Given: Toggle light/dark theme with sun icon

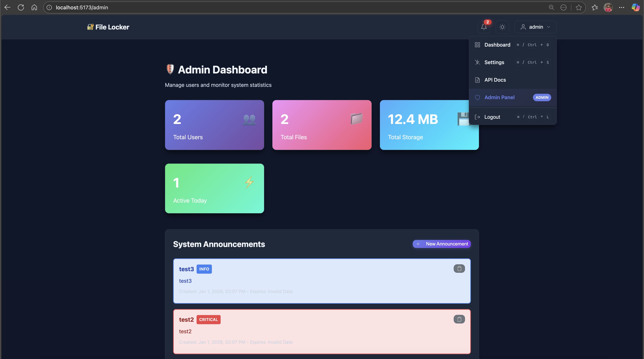Looking at the screenshot, I should click(502, 27).
